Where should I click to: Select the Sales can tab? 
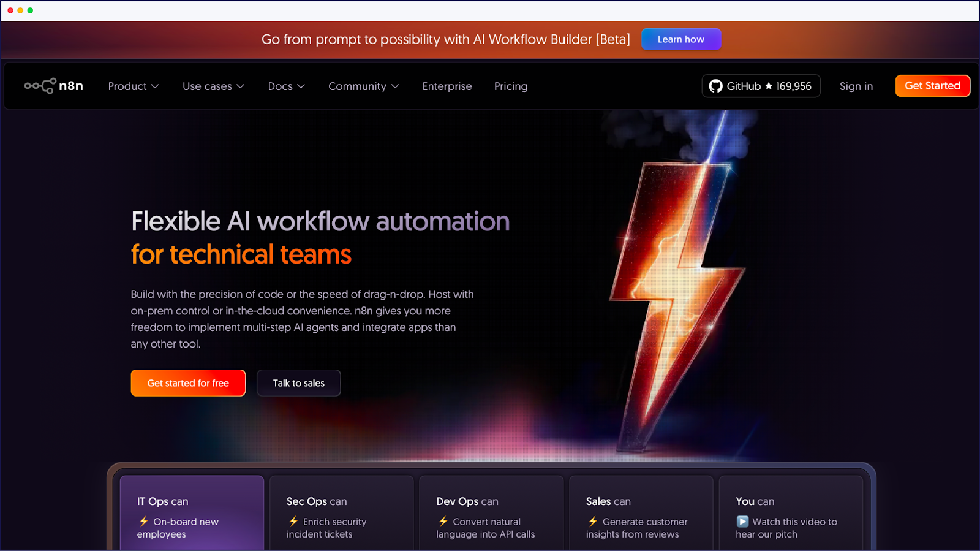(641, 513)
